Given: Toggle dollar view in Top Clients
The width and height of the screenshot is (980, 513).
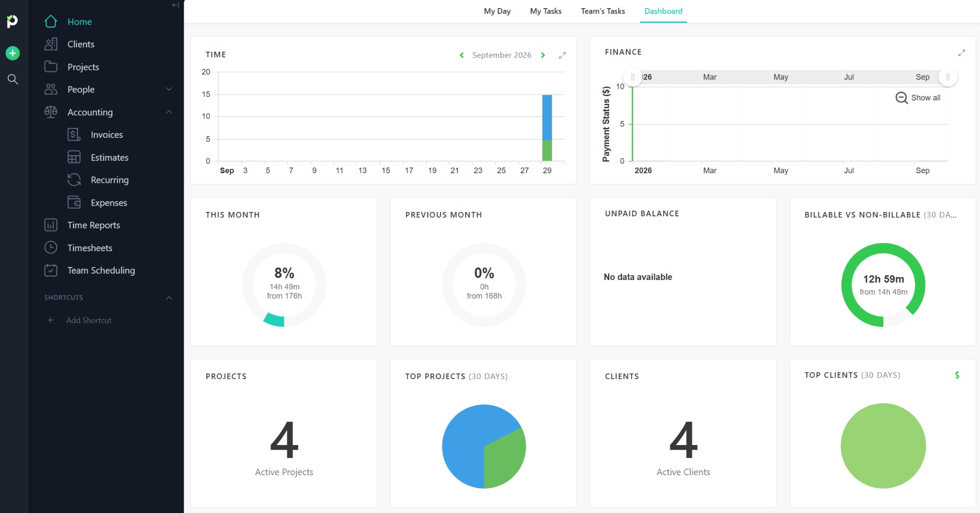Looking at the screenshot, I should (x=957, y=375).
